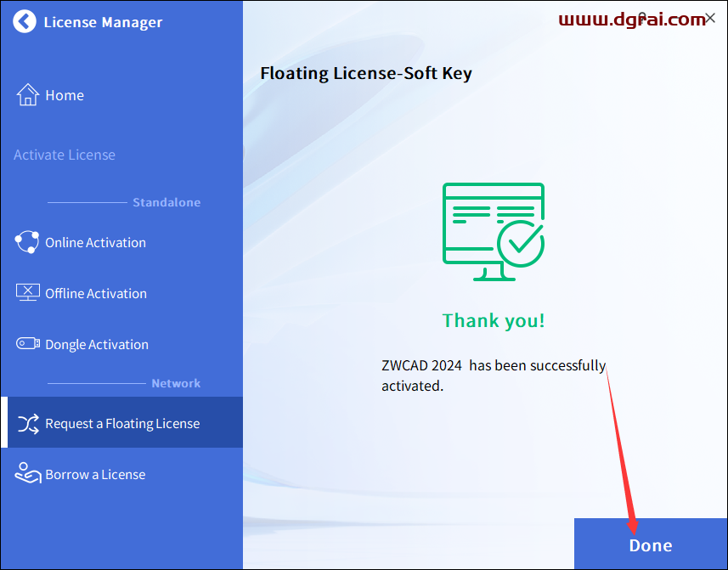The height and width of the screenshot is (570, 728).
Task: Click the Offline Activation monitor icon
Action: 28,293
